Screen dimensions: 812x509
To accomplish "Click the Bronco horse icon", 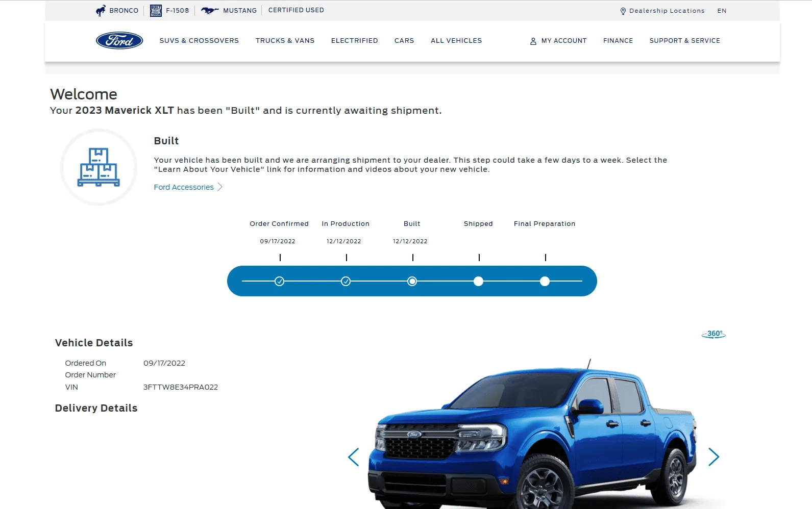I will click(101, 10).
